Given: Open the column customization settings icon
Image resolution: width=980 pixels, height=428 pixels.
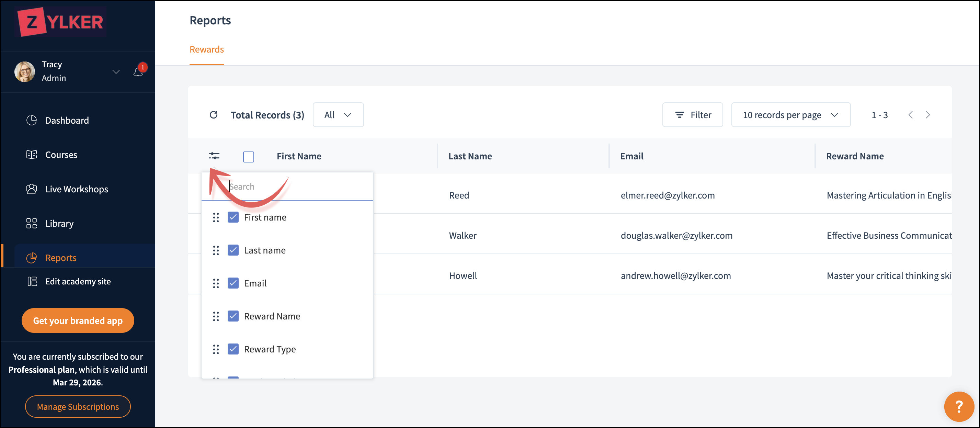Looking at the screenshot, I should point(214,156).
